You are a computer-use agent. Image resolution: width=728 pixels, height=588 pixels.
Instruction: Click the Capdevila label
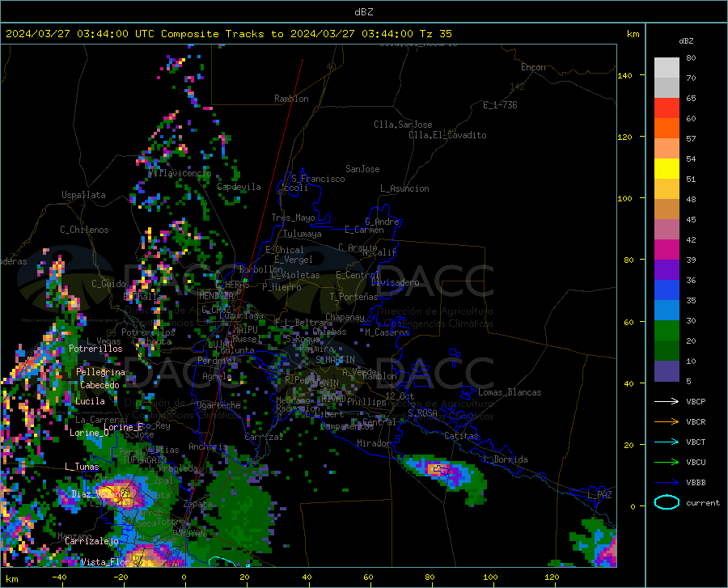(x=239, y=187)
